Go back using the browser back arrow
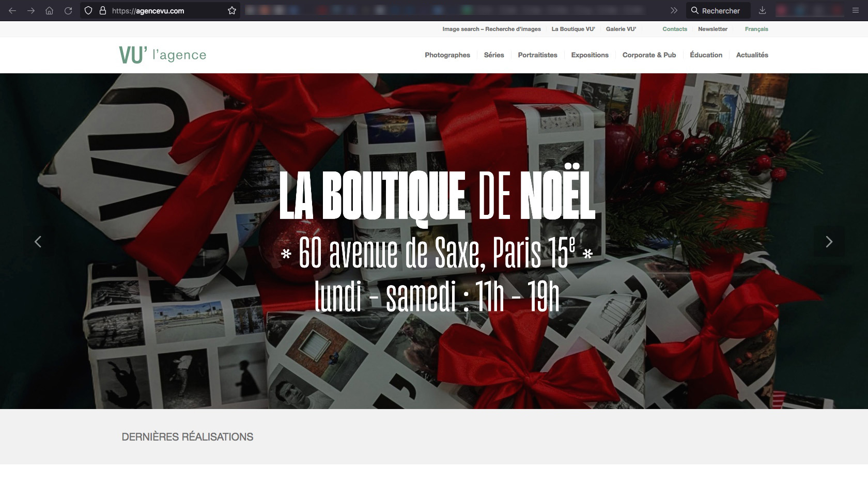The width and height of the screenshot is (868, 486). point(11,10)
